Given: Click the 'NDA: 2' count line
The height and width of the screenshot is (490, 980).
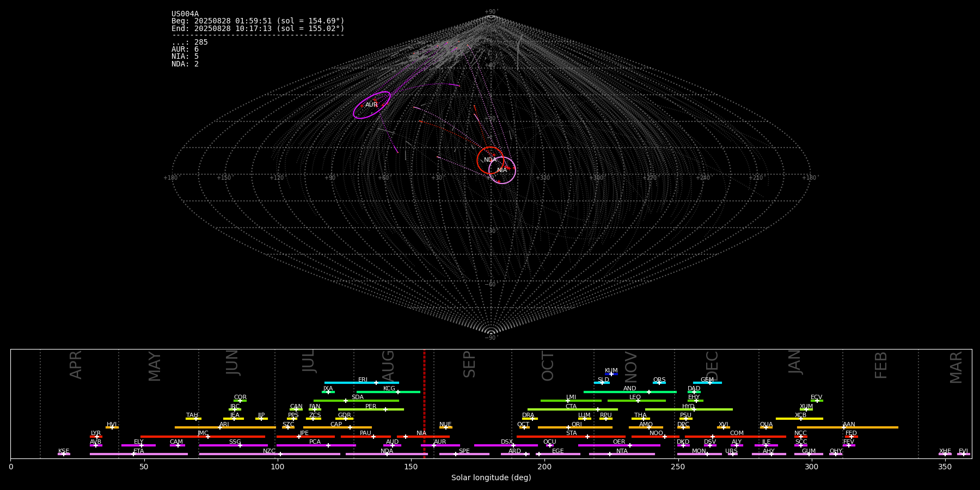Looking at the screenshot, I should pyautogui.click(x=185, y=64).
